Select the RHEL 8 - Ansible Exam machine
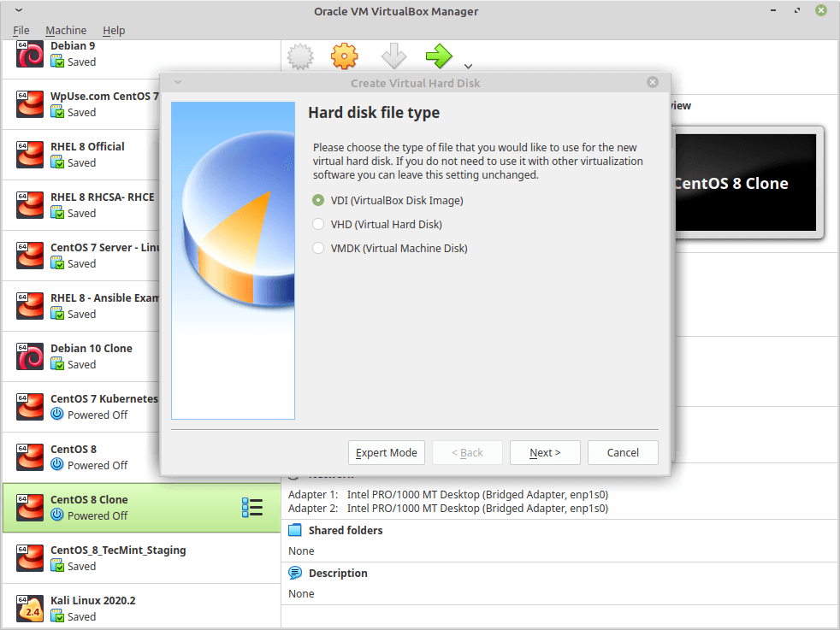The image size is (840, 630). coord(81,306)
